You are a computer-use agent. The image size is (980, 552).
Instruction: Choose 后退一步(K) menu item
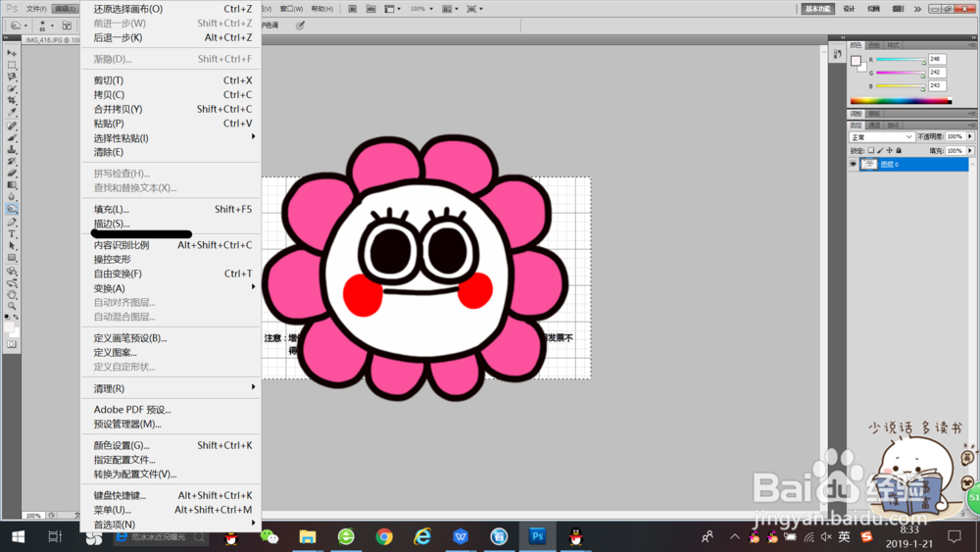(x=171, y=37)
